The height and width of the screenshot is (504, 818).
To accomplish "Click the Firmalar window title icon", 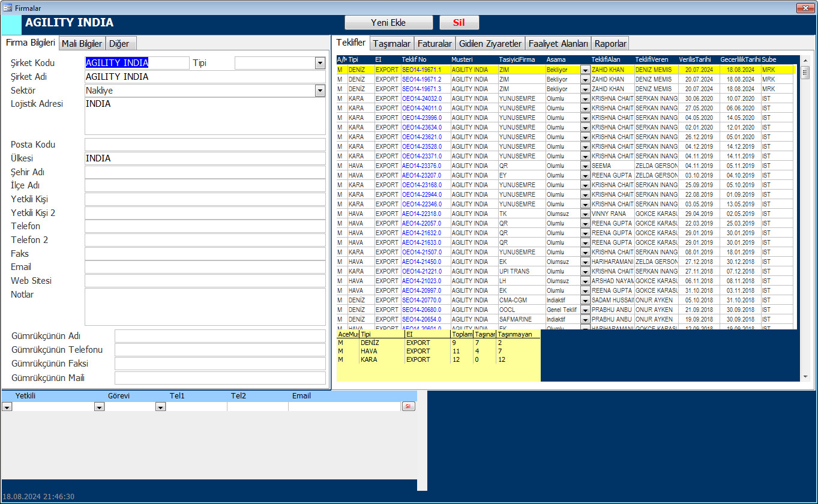I will (x=7, y=8).
